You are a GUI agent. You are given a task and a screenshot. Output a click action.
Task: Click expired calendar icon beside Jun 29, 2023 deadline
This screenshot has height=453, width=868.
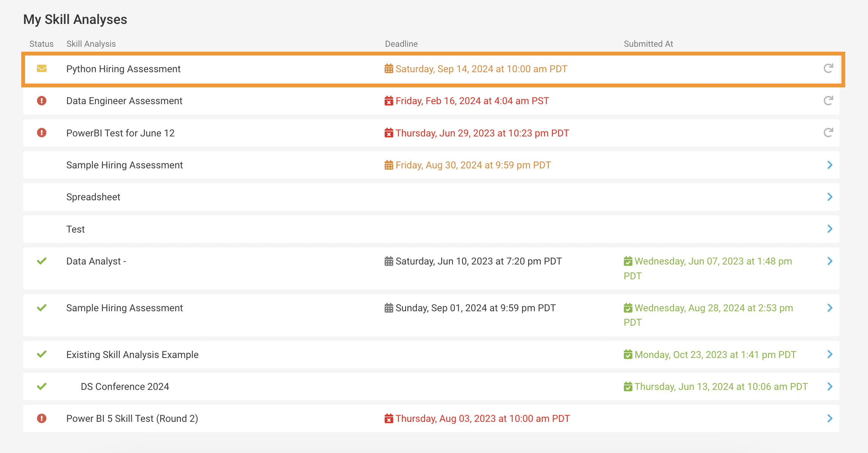389,133
